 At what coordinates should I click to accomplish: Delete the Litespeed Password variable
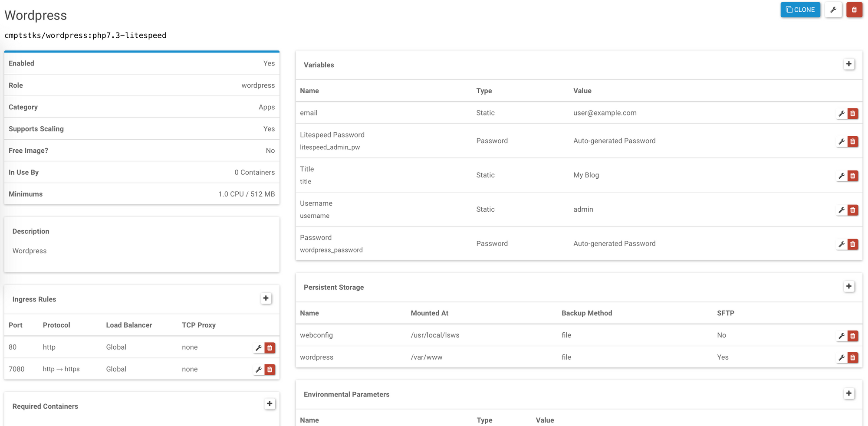(853, 141)
